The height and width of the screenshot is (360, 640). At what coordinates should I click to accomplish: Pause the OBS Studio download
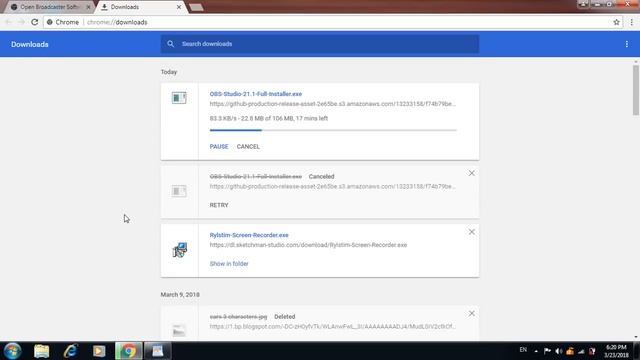(x=219, y=147)
